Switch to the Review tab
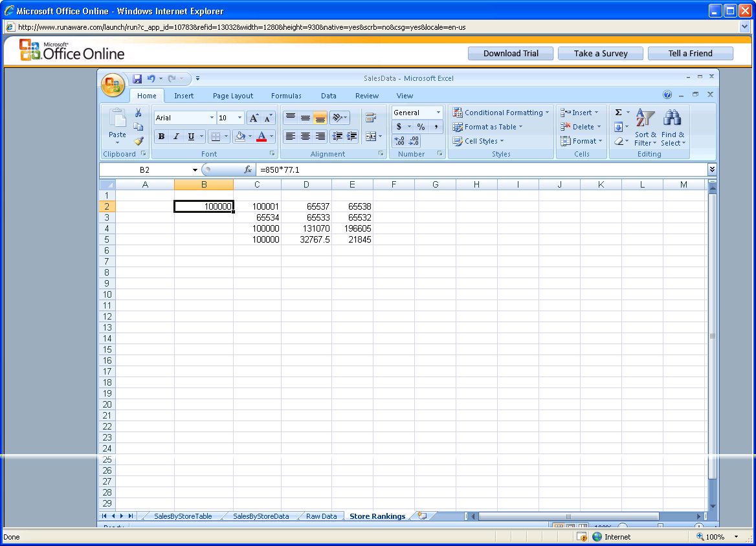Screen dimensions: 756x546 coord(367,96)
